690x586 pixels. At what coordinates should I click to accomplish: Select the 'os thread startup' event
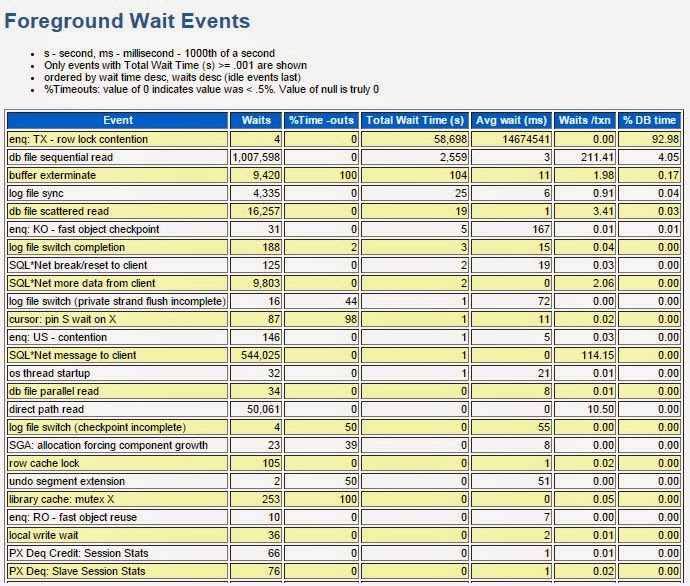point(118,374)
